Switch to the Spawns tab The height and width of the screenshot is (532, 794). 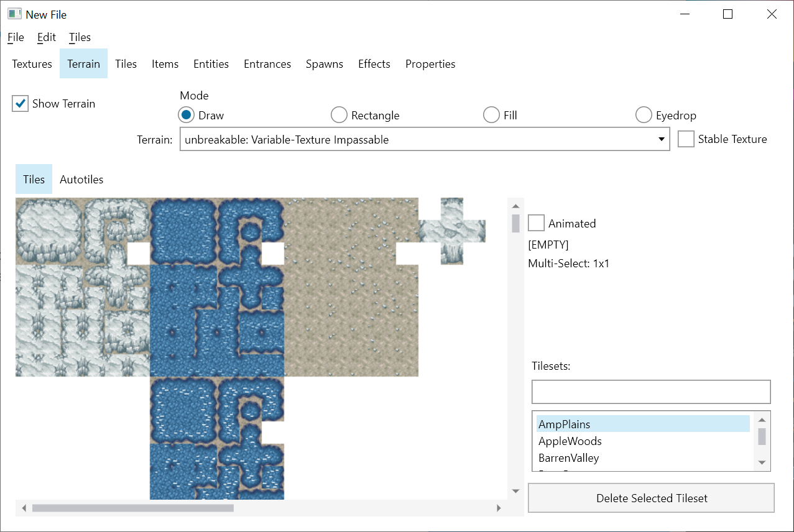[x=325, y=64]
